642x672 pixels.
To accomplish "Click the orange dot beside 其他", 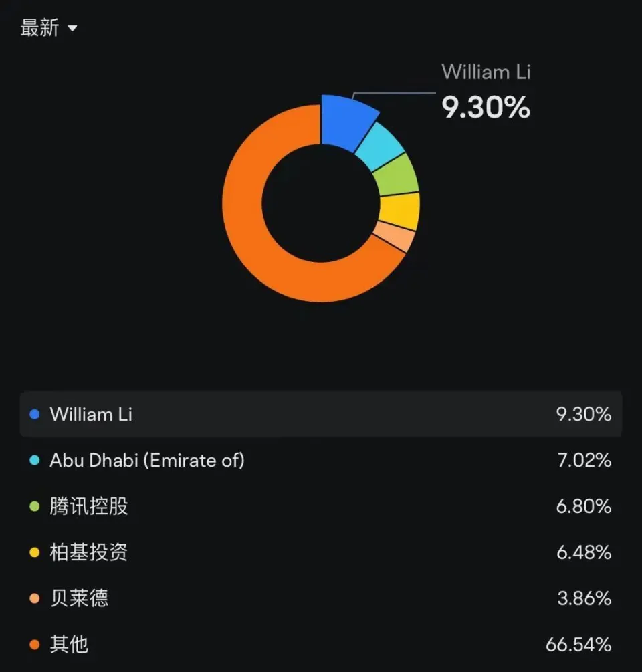I will [x=35, y=645].
